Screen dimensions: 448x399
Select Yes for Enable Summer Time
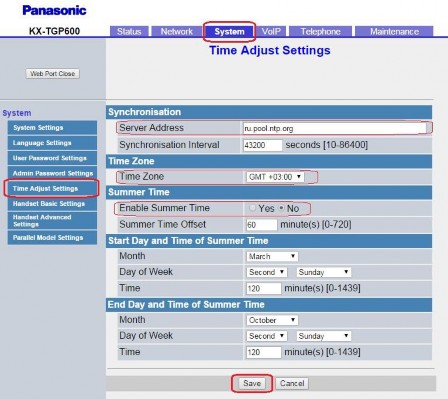[x=252, y=208]
